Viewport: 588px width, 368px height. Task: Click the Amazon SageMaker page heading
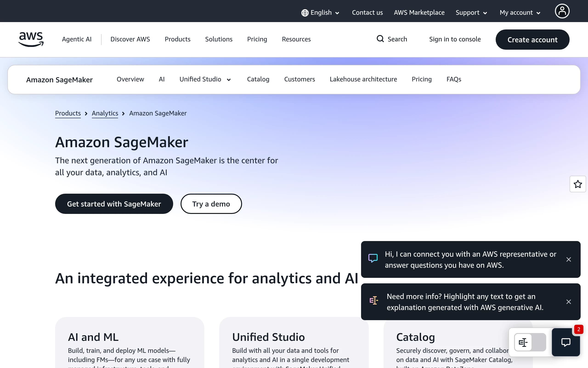(122, 142)
